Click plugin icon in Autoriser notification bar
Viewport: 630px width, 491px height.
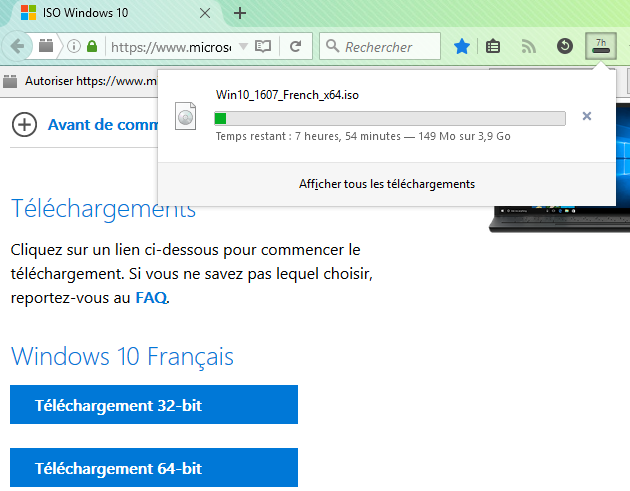10,81
